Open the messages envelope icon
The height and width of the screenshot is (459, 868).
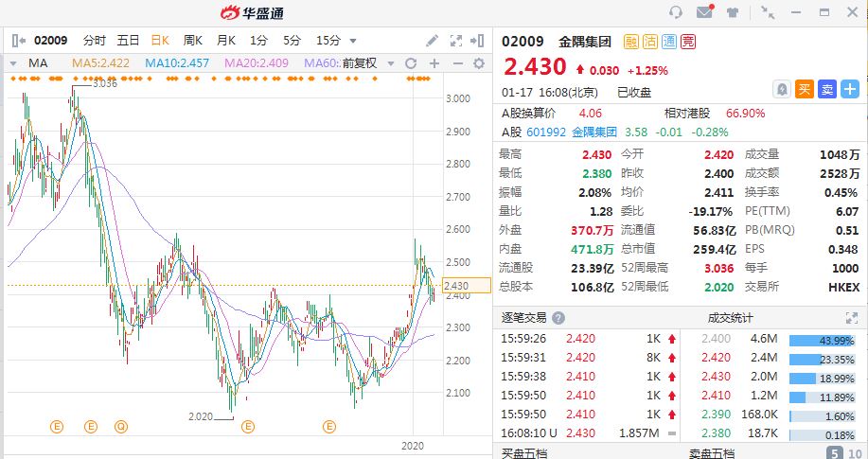[x=704, y=11]
